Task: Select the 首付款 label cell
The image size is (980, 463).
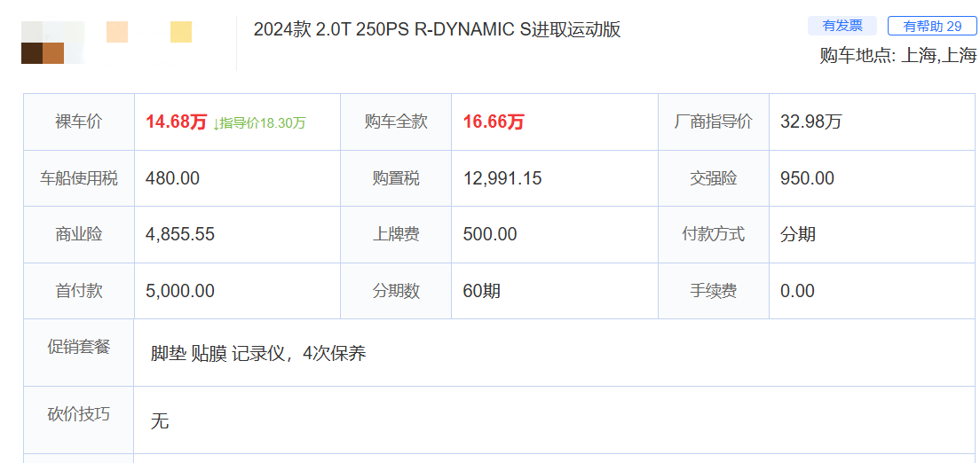Action: pyautogui.click(x=79, y=291)
